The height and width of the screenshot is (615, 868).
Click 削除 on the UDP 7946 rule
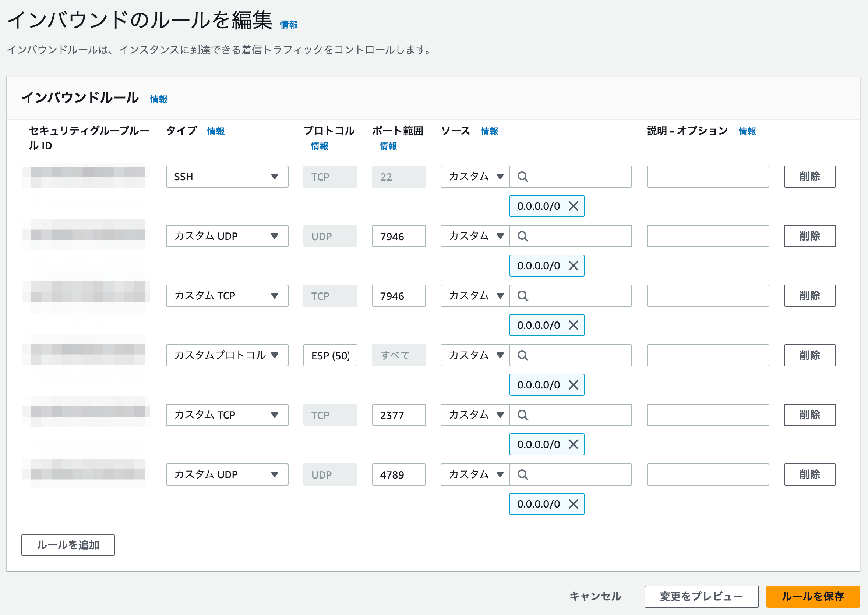[809, 236]
